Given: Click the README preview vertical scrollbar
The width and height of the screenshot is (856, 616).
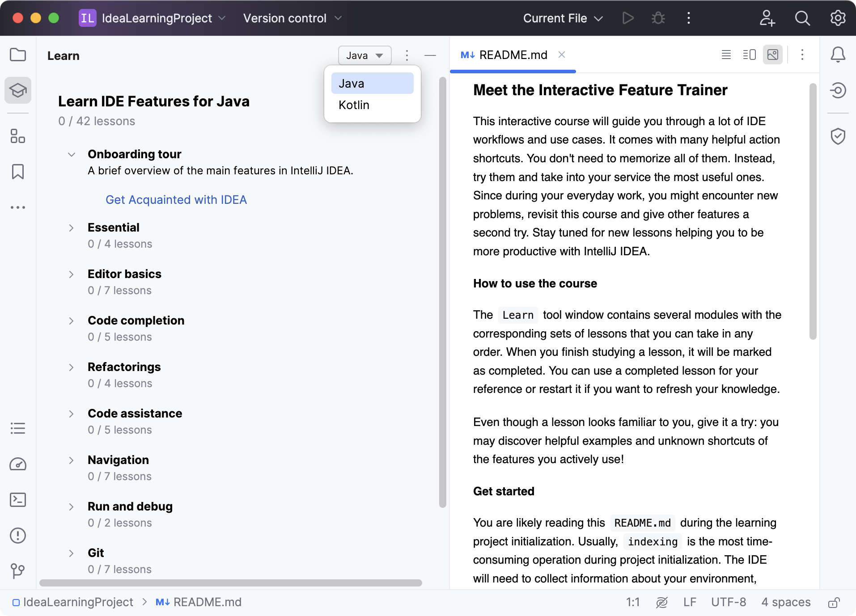Looking at the screenshot, I should (x=813, y=211).
